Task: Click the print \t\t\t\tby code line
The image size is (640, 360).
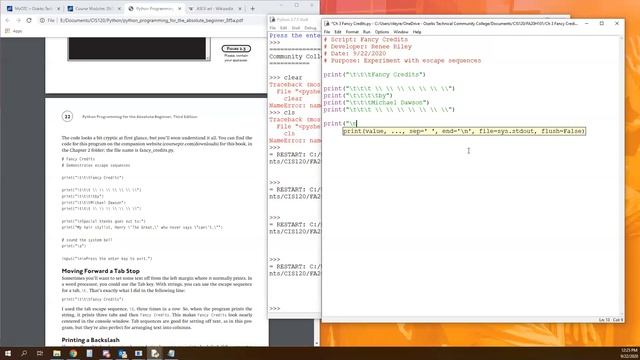Action: point(358,96)
